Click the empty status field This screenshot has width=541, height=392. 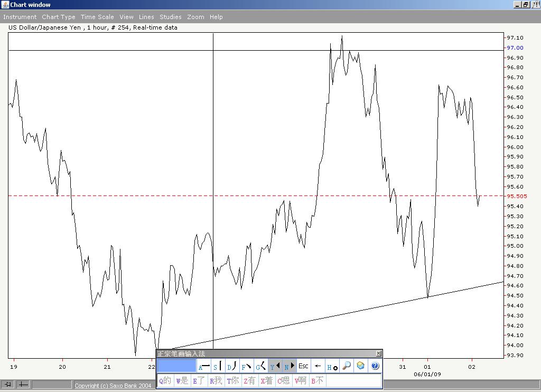52,385
